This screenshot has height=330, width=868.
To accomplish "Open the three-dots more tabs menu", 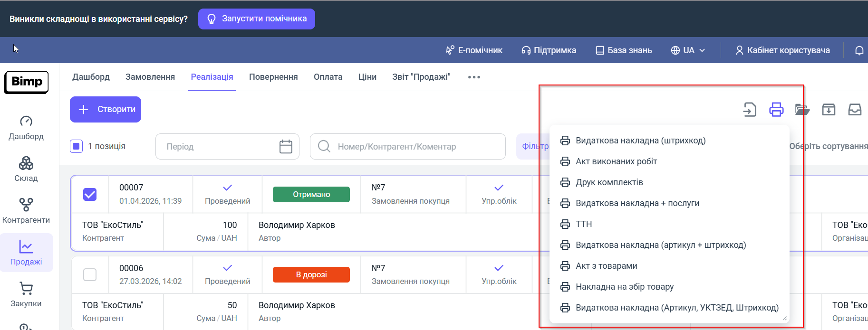I will [x=474, y=77].
